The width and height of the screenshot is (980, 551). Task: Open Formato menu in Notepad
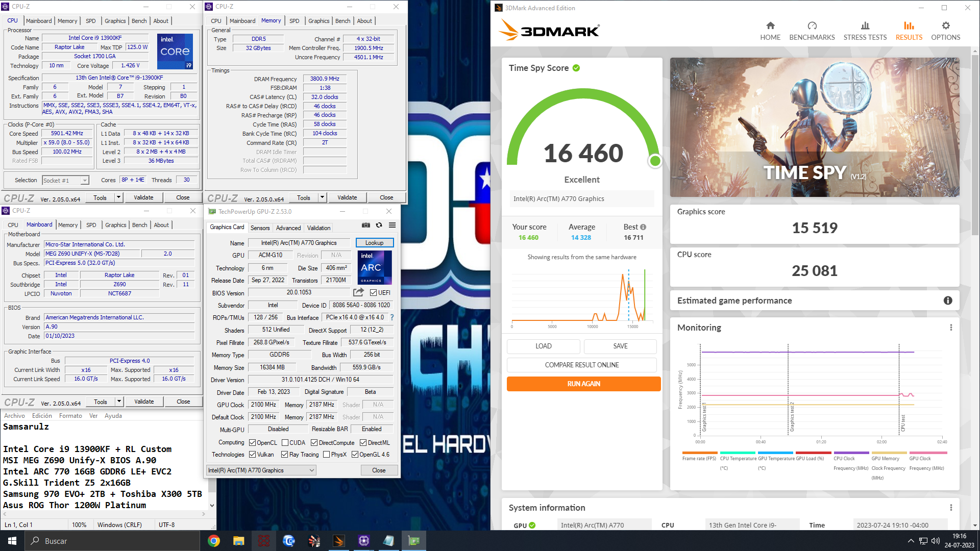tap(70, 416)
